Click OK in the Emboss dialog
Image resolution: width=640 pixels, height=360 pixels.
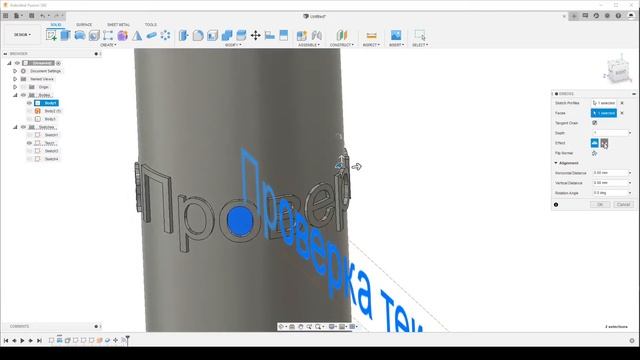pyautogui.click(x=600, y=204)
